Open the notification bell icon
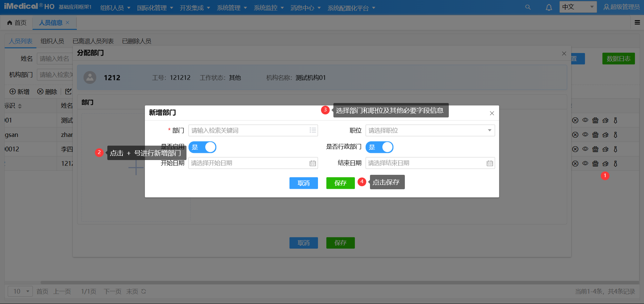Viewport: 644px width, 304px height. (x=549, y=7)
